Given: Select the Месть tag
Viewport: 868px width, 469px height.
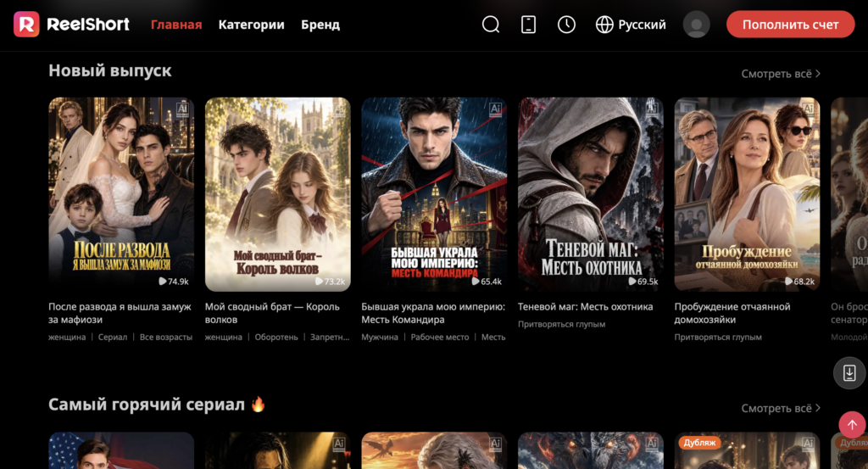Looking at the screenshot, I should pyautogui.click(x=493, y=338).
